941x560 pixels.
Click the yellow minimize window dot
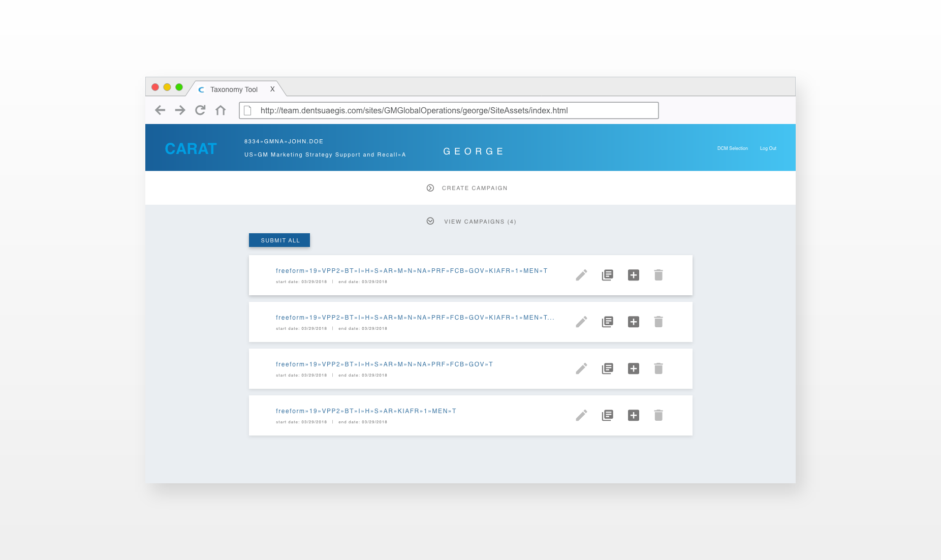coord(167,87)
